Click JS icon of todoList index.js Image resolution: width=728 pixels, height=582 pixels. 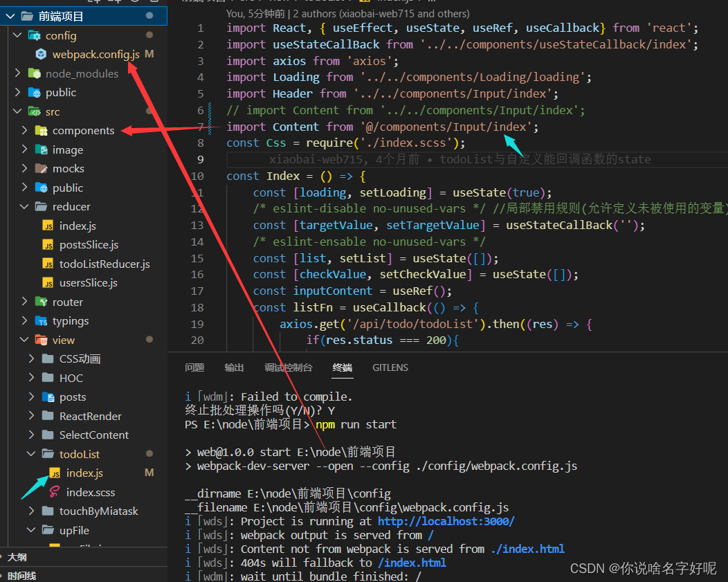55,473
